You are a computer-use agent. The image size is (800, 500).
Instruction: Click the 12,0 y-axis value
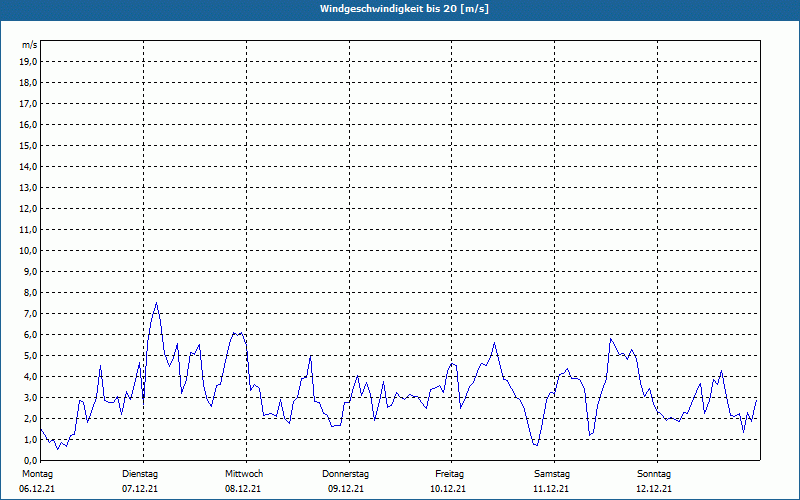click(29, 209)
